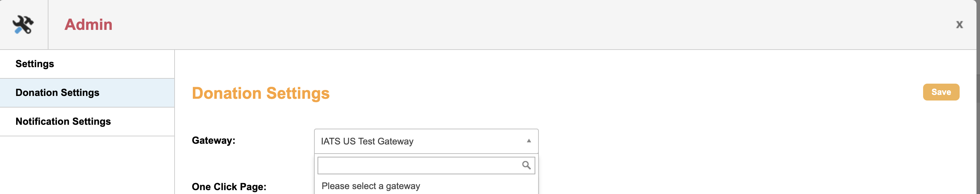Click the dark backdrop outside the Admin modal

[978, 114]
